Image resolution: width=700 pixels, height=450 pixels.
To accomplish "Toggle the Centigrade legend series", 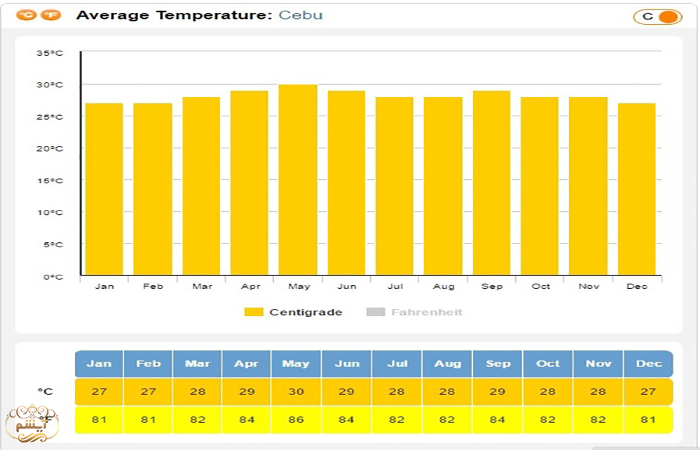I will click(x=305, y=312).
